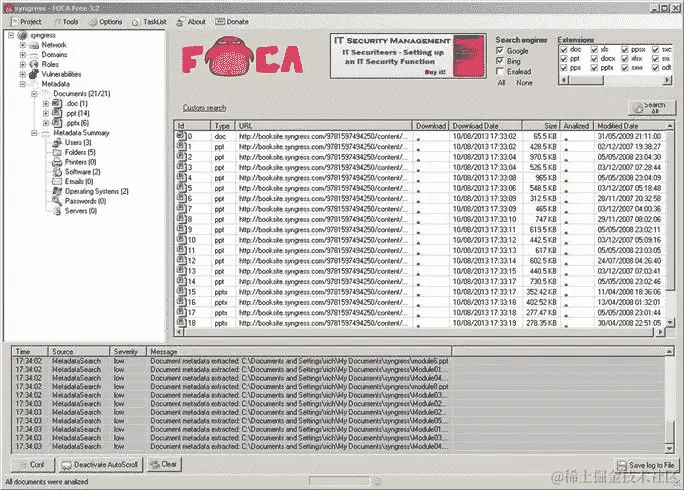Click the document icon of row 15
684x490 pixels.
coord(181,291)
